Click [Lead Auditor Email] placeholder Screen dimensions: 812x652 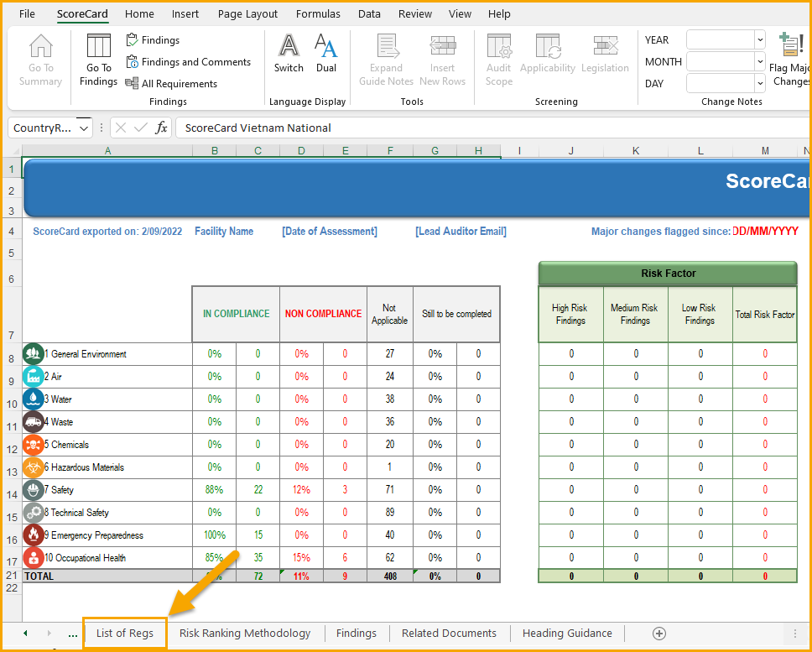tap(461, 232)
